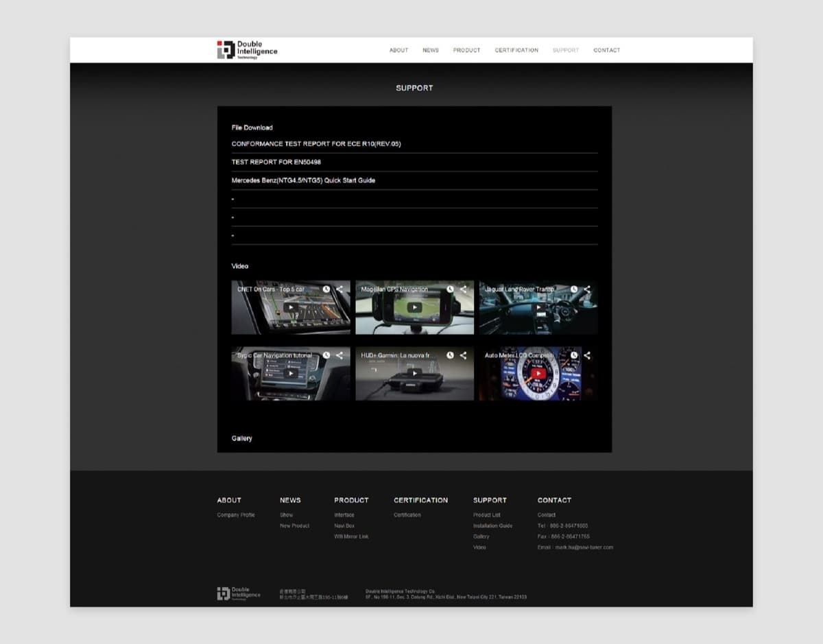Click Watch Later on CNET On Cars video

tap(326, 289)
